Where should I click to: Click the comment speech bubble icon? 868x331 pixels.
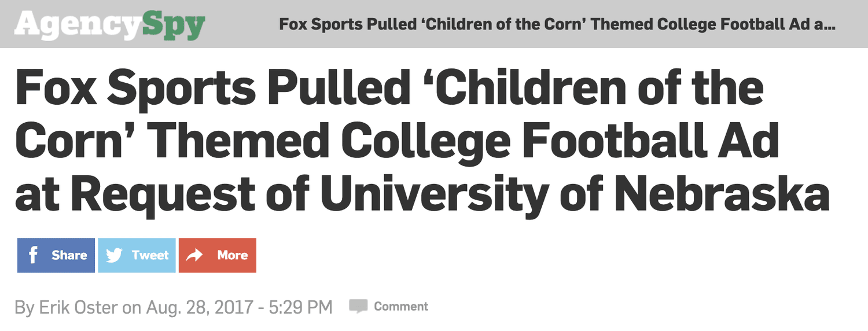pyautogui.click(x=358, y=307)
